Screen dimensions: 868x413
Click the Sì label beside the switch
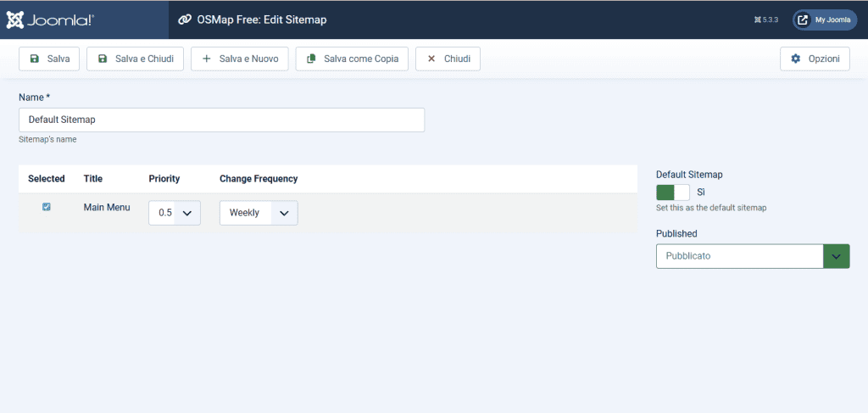(x=701, y=193)
